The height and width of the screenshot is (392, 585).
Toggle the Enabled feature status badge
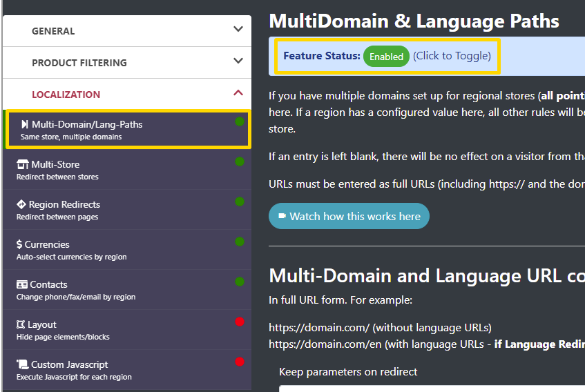click(386, 57)
